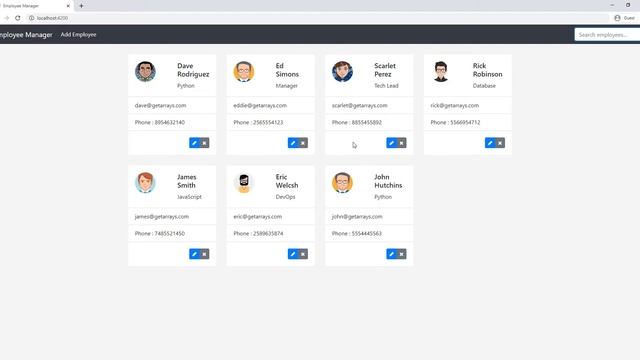This screenshot has width=640, height=360.
Task: Click the James Smith name heading
Action: tap(187, 181)
